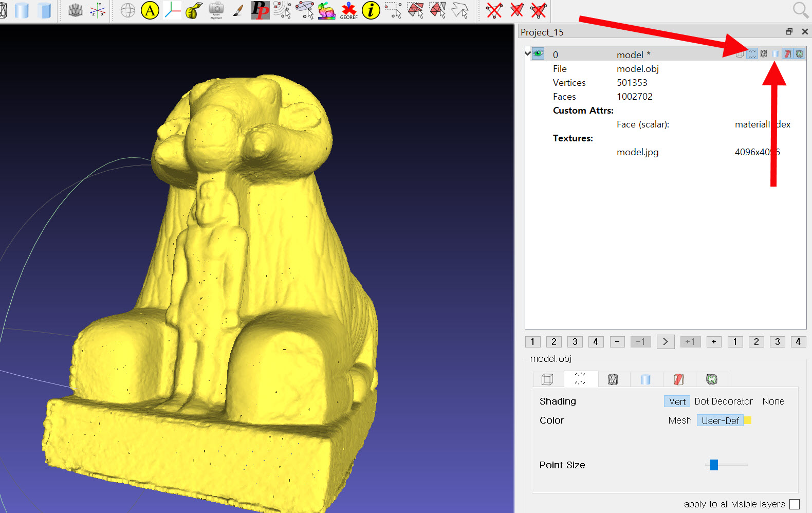Click the '1' button left of minus
The image size is (812, 513).
[533, 342]
